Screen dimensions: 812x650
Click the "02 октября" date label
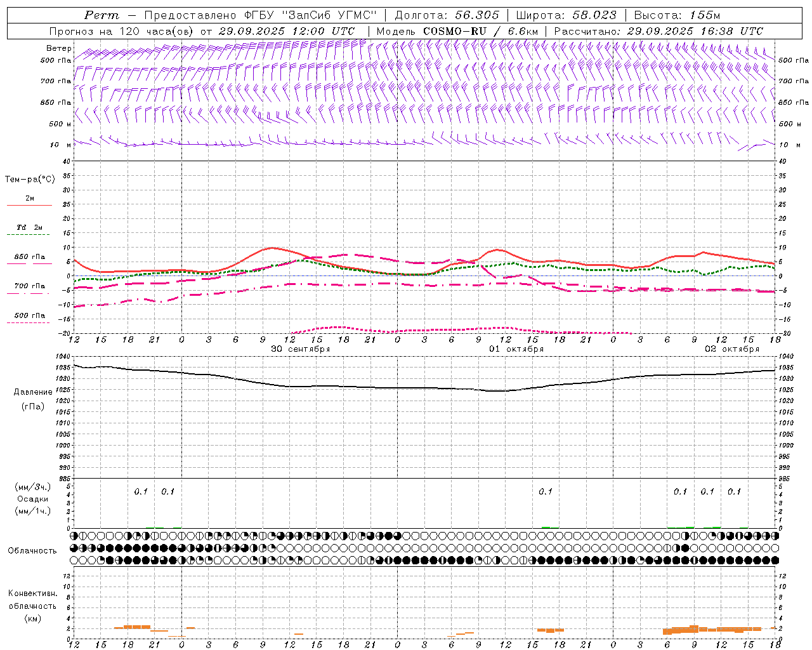[x=732, y=349]
